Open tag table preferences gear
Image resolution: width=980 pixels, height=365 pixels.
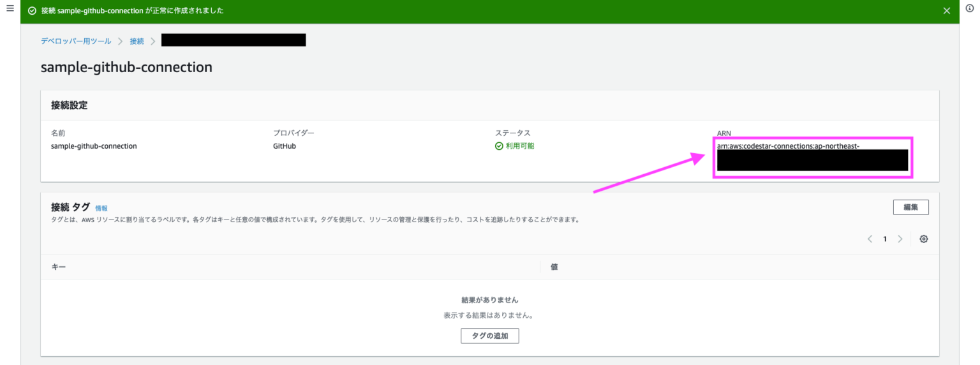924,239
